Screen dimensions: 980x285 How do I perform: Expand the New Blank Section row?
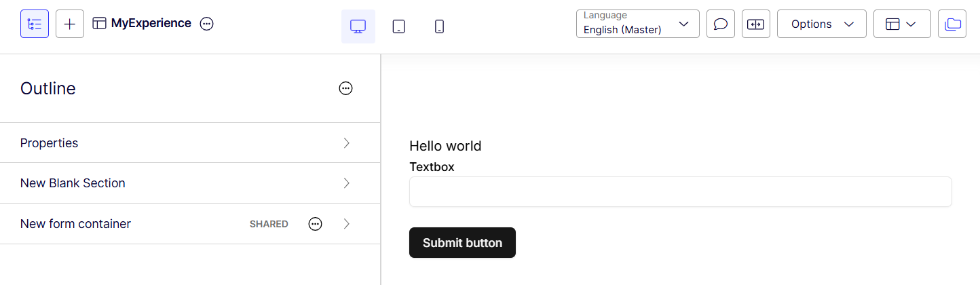190,183
